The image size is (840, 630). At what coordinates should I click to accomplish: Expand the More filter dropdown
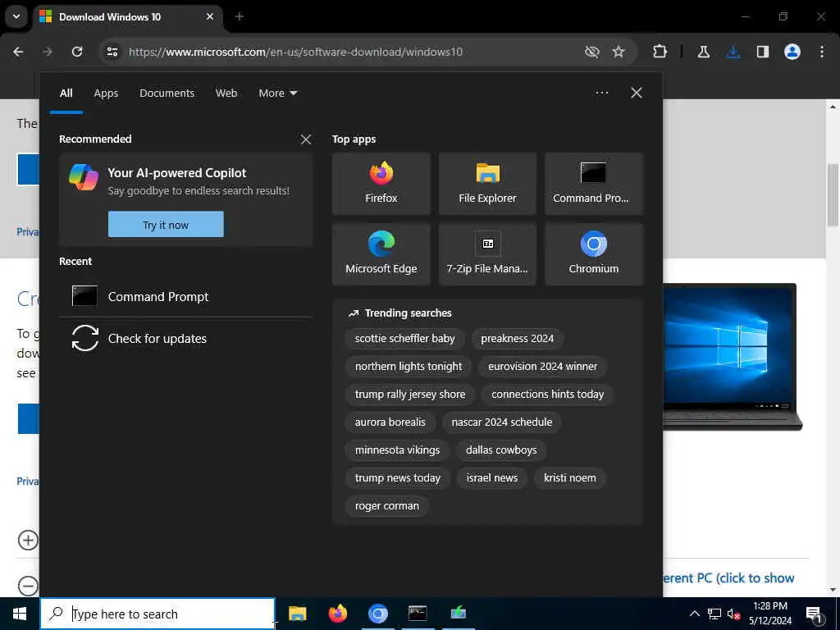[277, 94]
